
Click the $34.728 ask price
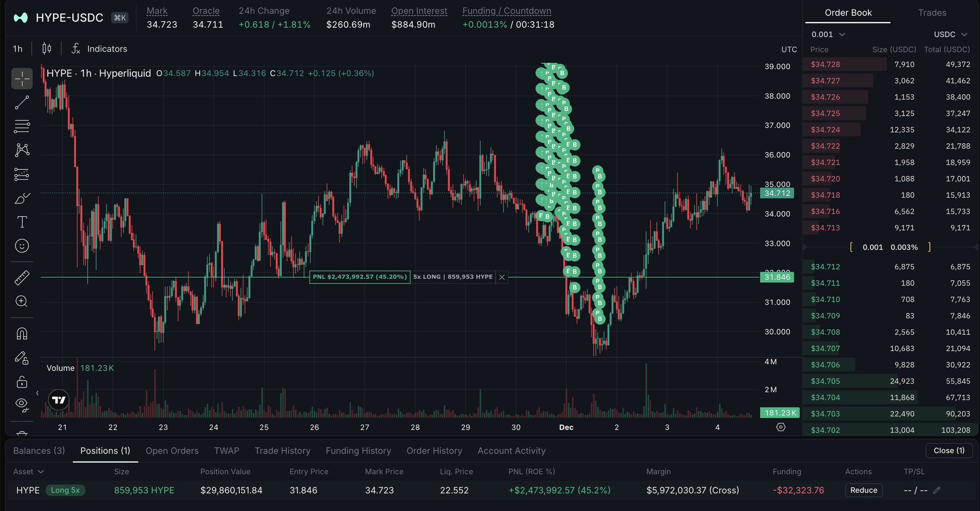pos(825,64)
